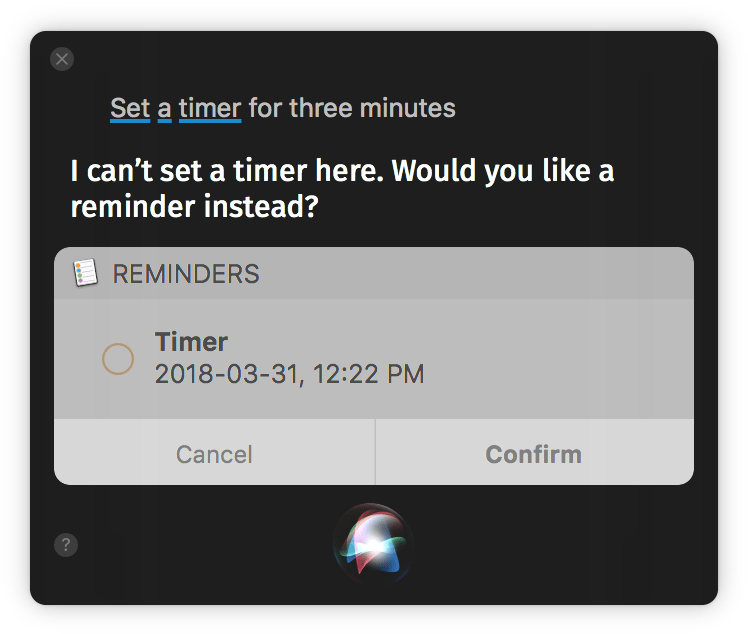This screenshot has width=748, height=634.
Task: Click the word "for" in the request
Action: click(x=265, y=108)
